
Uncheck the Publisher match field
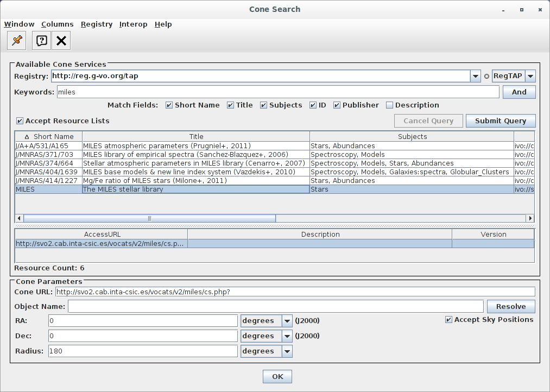[337, 105]
